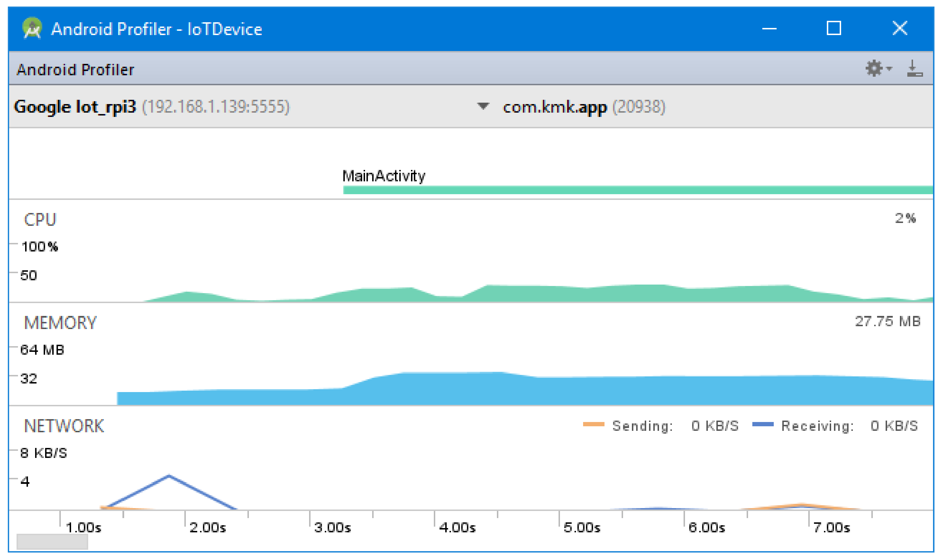The image size is (943, 560).
Task: Maximize the Android Profiler window
Action: [x=833, y=28]
